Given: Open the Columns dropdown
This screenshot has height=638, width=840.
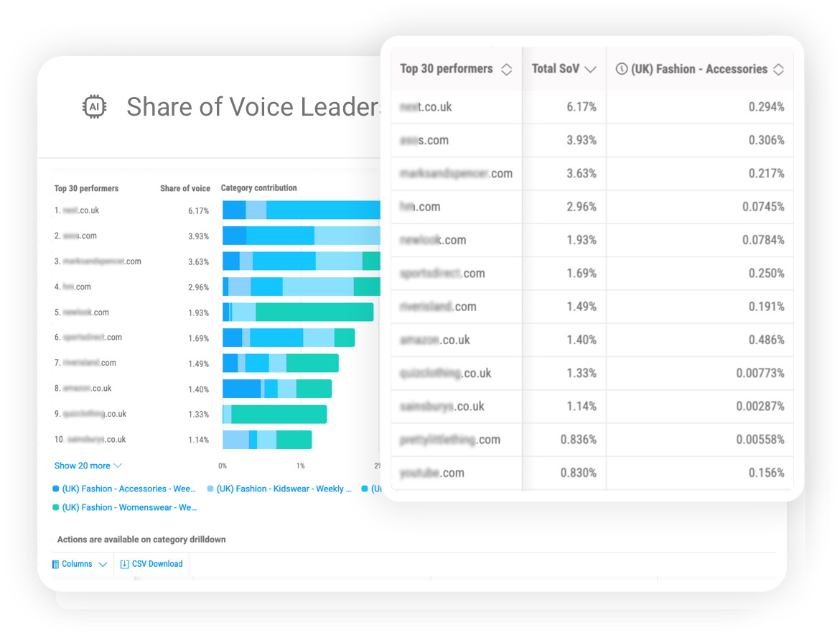Looking at the screenshot, I should [x=79, y=564].
